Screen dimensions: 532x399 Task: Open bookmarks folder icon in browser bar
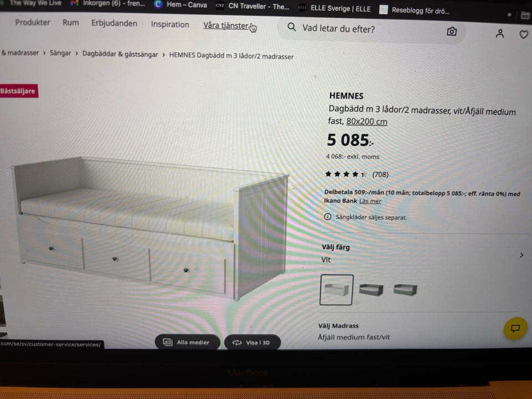(x=525, y=16)
